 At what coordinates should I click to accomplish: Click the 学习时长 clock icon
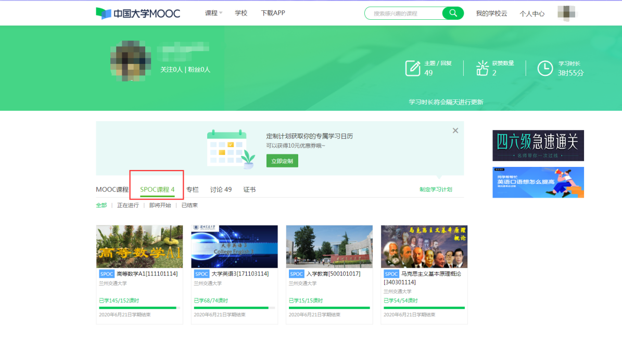[545, 68]
